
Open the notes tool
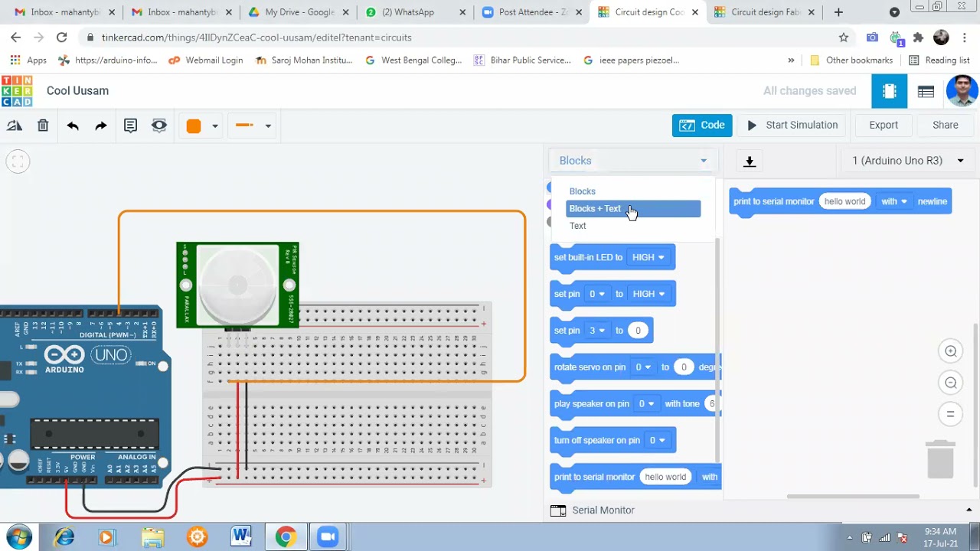[130, 126]
